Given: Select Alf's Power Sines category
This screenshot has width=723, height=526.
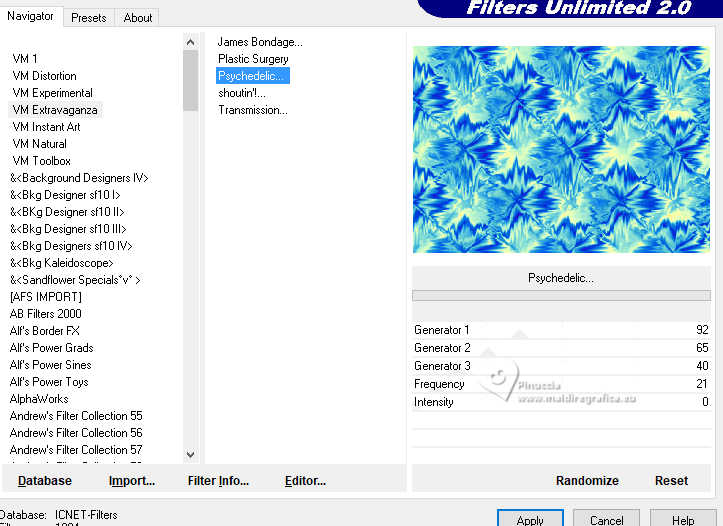Looking at the screenshot, I should coord(50,365).
